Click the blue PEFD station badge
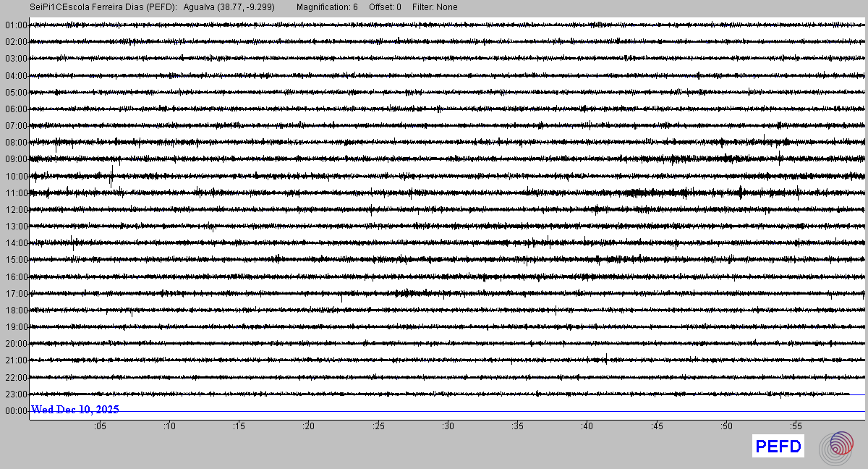Screen dimensions: 868x469 (778, 447)
